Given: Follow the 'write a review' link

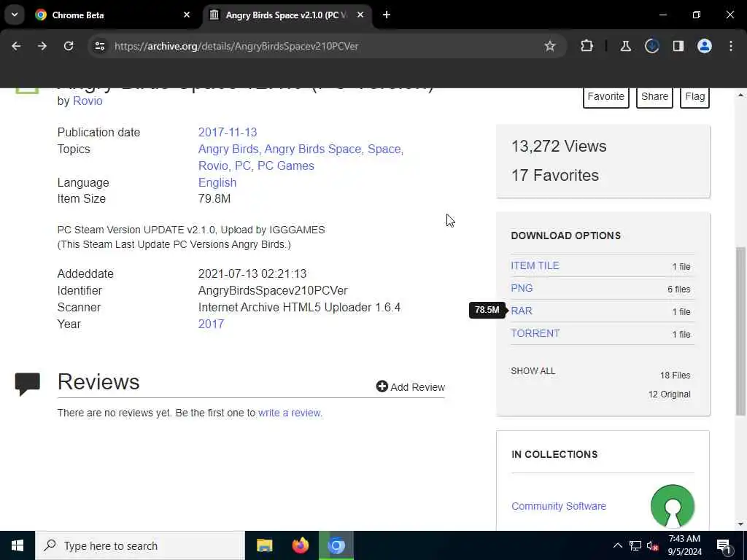Looking at the screenshot, I should point(289,413).
